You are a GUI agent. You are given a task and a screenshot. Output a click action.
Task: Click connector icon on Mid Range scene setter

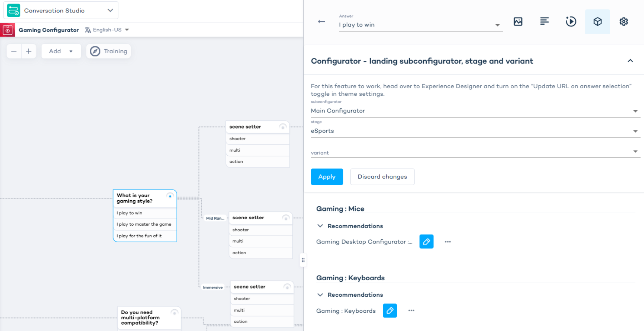tap(286, 218)
